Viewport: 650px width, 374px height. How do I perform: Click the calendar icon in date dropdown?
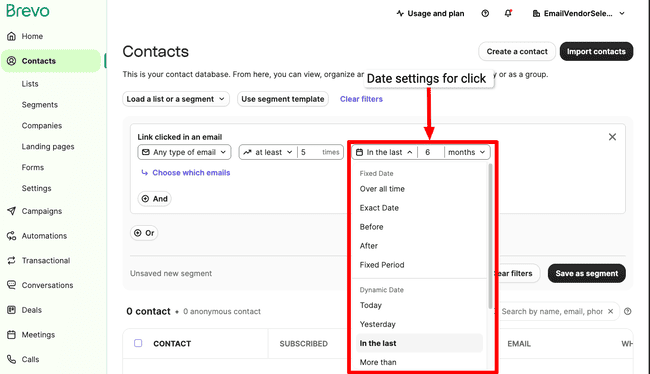click(359, 152)
